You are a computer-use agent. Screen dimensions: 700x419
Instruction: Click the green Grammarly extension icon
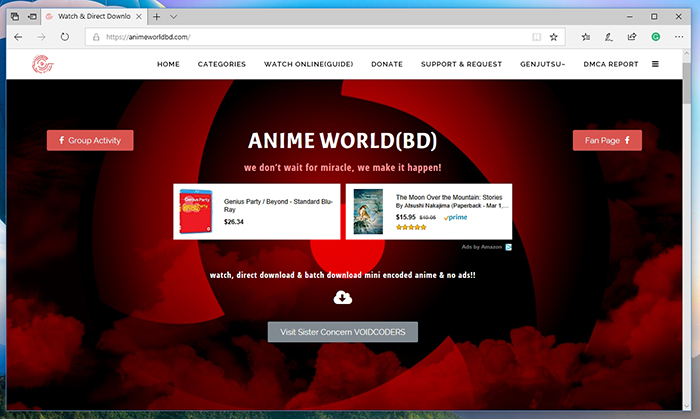(x=655, y=37)
